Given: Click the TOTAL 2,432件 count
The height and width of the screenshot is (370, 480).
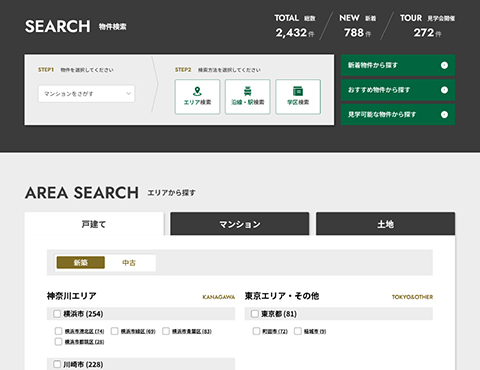Looking at the screenshot, I should tap(295, 26).
